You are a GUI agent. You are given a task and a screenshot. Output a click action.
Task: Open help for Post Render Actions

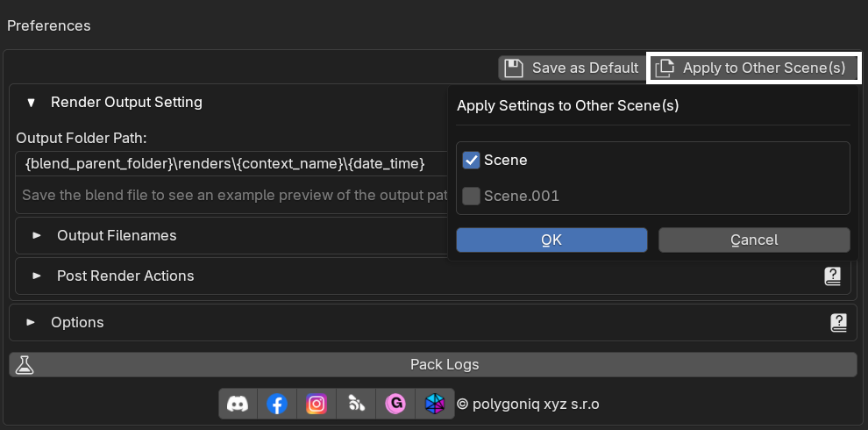click(x=833, y=276)
